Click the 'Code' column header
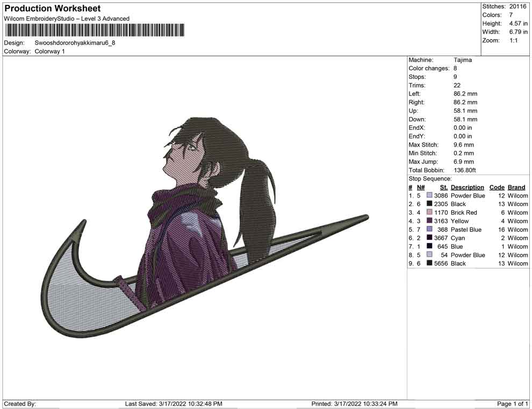Viewport: 532px width, 409px height. coord(497,187)
